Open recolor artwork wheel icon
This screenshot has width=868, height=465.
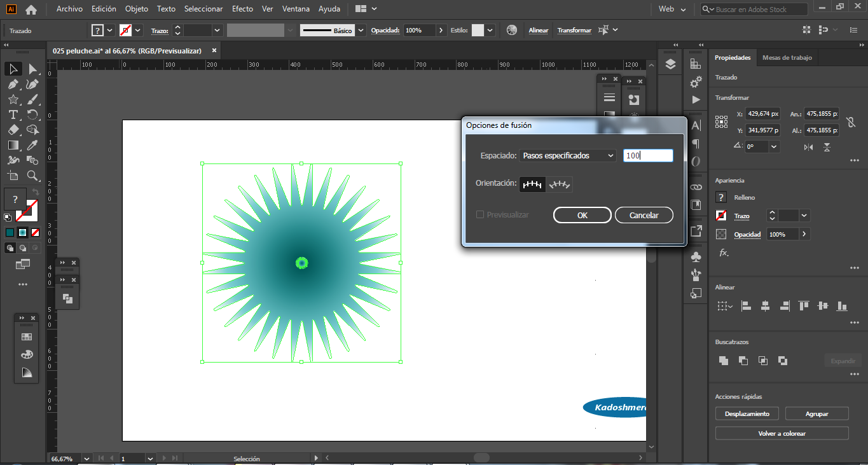512,30
